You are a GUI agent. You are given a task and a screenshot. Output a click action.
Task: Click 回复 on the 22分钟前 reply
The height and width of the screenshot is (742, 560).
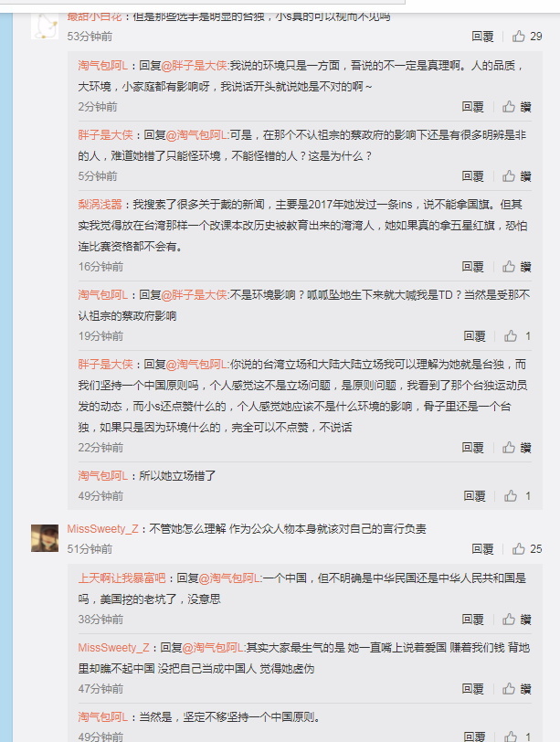click(472, 447)
